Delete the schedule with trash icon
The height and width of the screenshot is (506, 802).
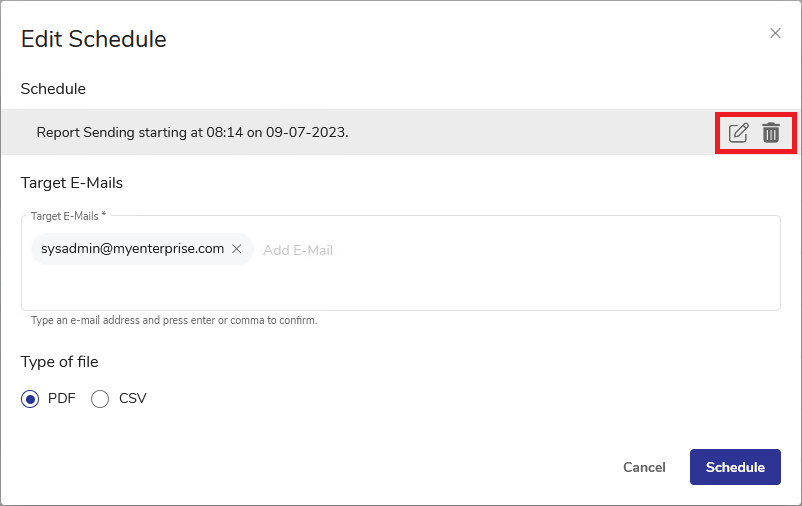[x=771, y=132]
